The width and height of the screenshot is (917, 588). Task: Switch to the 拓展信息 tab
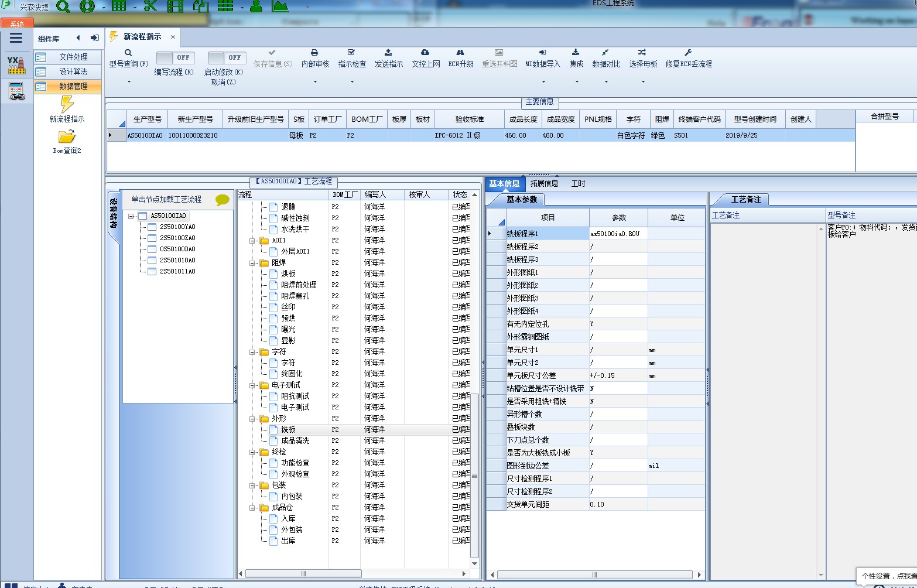pyautogui.click(x=544, y=184)
